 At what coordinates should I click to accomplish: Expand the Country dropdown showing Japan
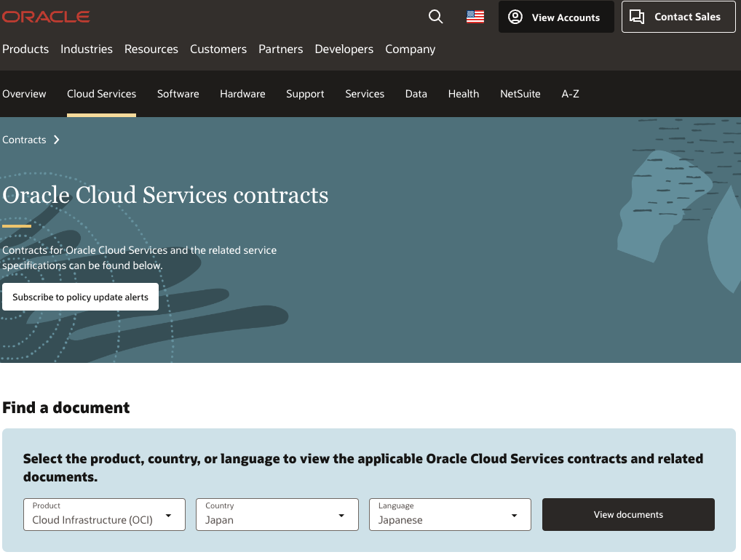coord(277,515)
